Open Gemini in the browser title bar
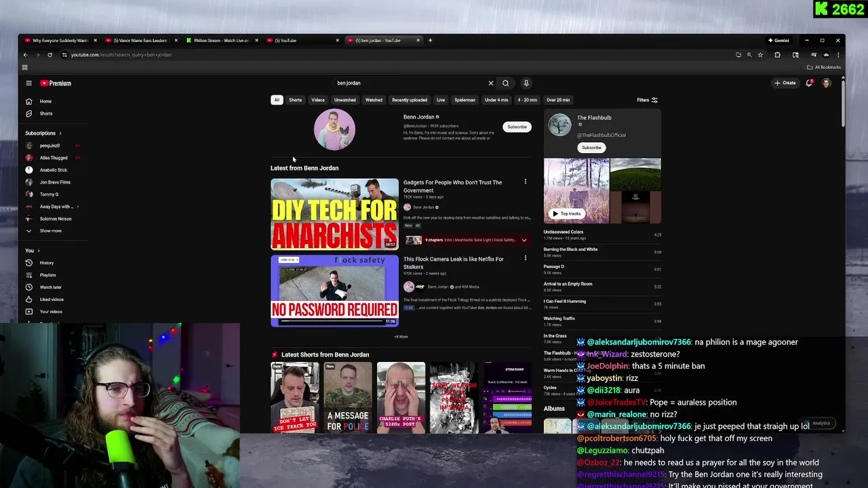Viewport: 868px width, 488px height. point(778,41)
